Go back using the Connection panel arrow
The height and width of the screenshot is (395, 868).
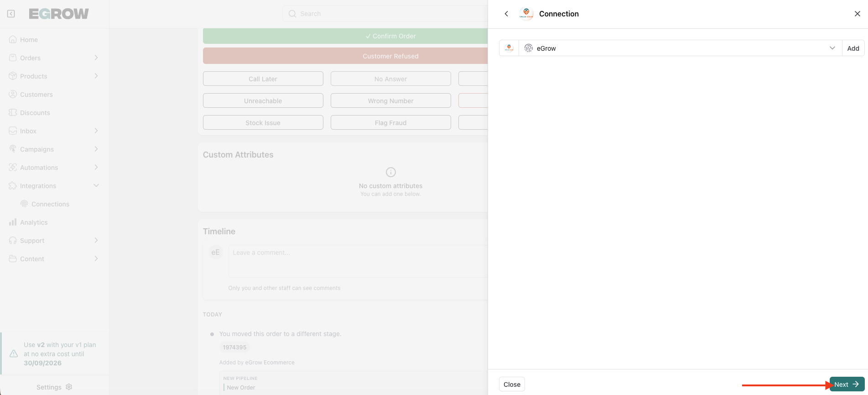pyautogui.click(x=506, y=14)
